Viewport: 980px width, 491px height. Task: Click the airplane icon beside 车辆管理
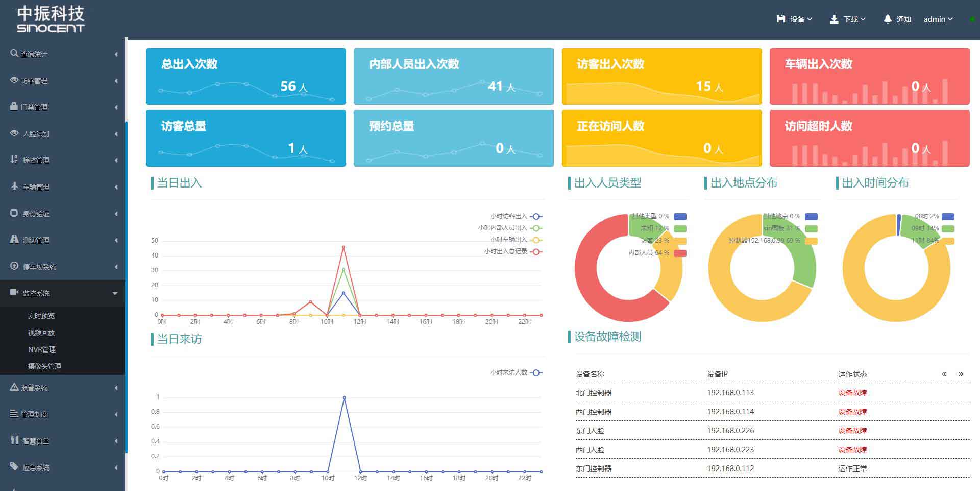(14, 186)
